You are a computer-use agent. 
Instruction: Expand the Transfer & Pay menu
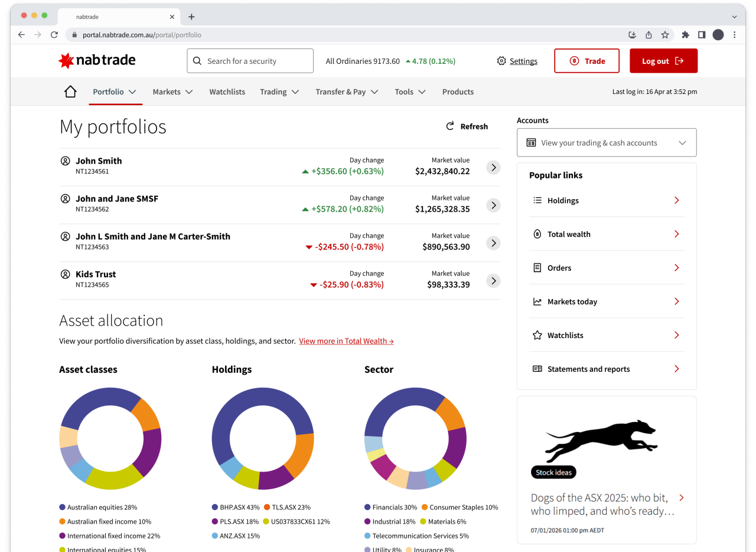(347, 92)
